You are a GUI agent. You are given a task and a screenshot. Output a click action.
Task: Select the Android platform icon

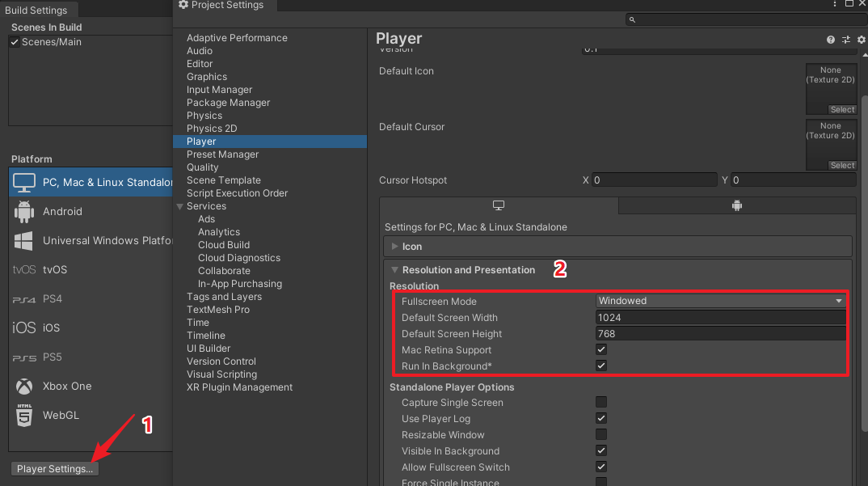coord(23,212)
